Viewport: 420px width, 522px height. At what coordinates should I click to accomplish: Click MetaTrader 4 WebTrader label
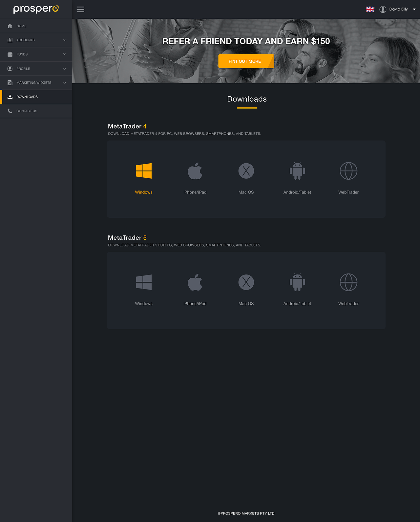click(348, 192)
